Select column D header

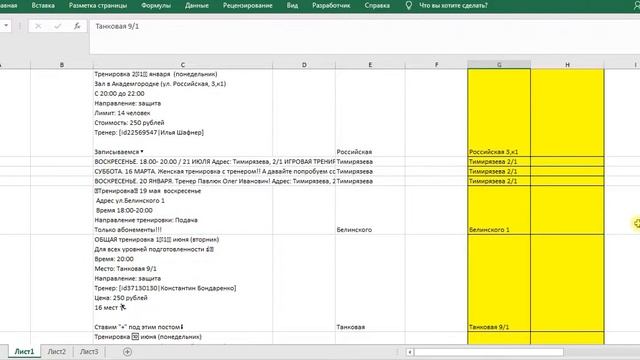point(304,64)
